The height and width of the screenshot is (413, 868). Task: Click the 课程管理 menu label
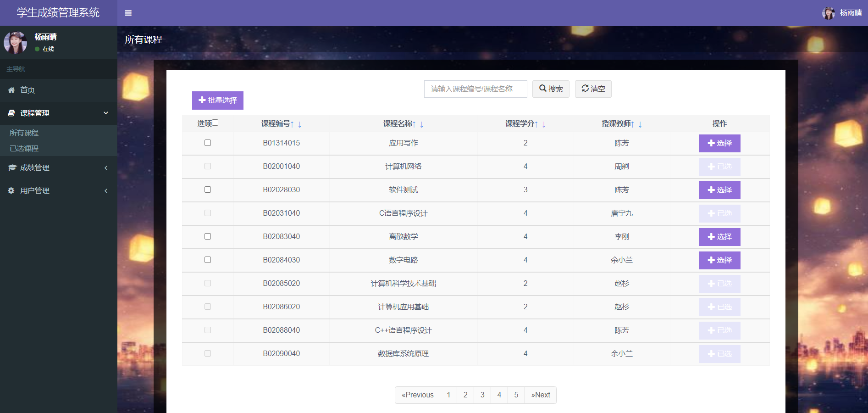[x=35, y=113]
